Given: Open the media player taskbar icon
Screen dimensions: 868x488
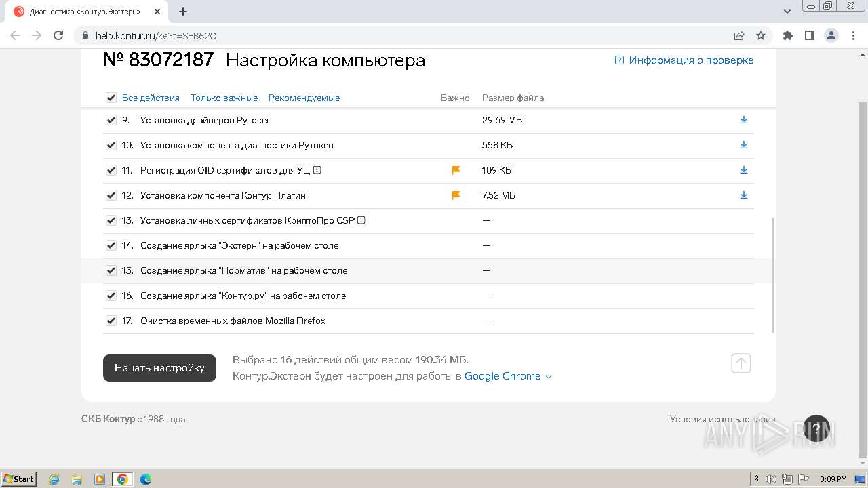Looking at the screenshot, I should [x=100, y=479].
